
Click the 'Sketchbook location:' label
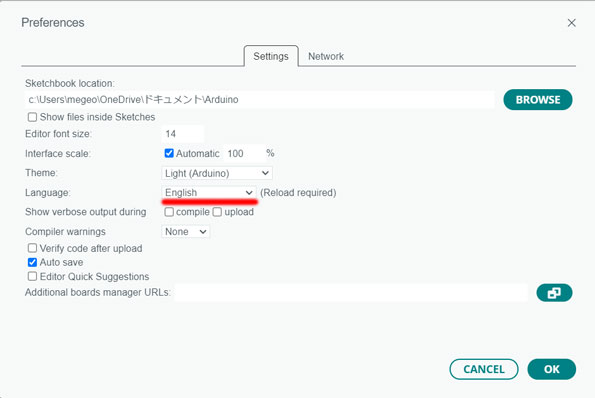point(70,83)
